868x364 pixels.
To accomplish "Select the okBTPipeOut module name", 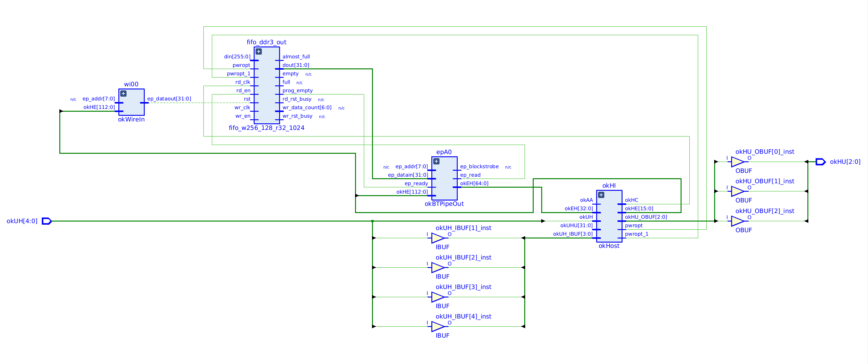I will point(444,204).
